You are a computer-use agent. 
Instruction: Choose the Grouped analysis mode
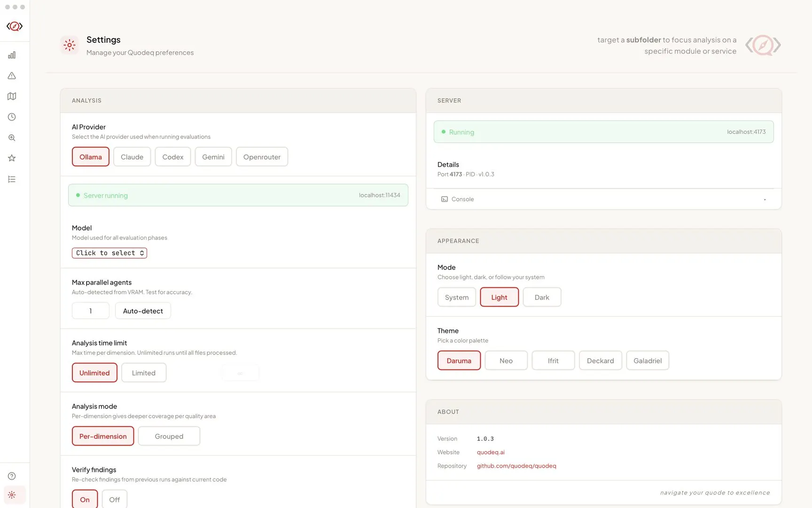pyautogui.click(x=169, y=436)
